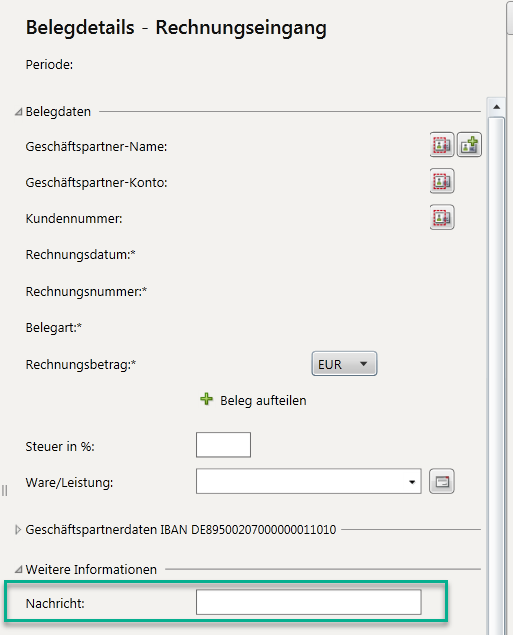Collapse the Belegdaten section

(18, 112)
